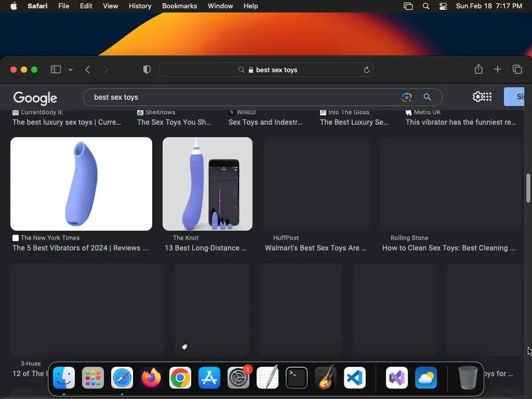The width and height of the screenshot is (532, 399).
Task: Open the Rolling Stone cleaning result title
Action: [x=449, y=248]
